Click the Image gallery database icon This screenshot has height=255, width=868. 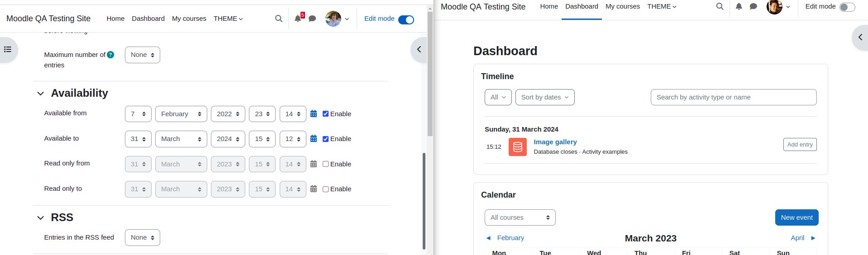click(x=518, y=147)
